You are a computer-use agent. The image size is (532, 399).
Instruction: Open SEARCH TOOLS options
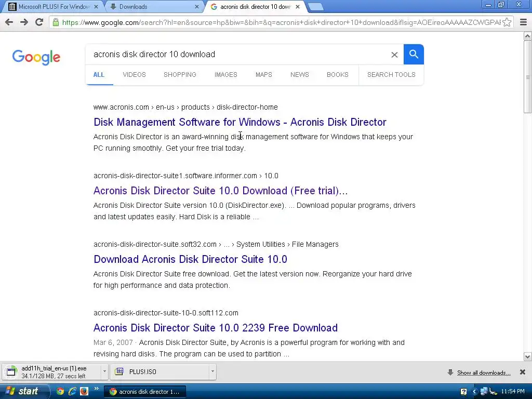click(391, 75)
